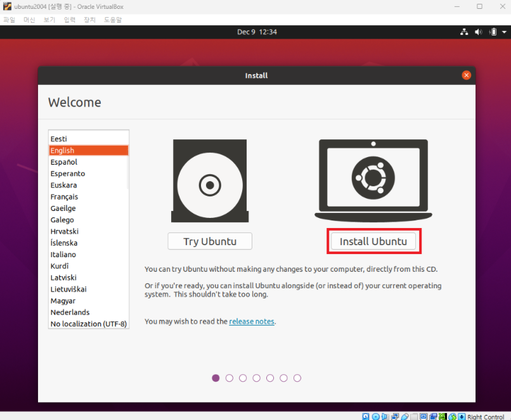511x420 pixels.
Task: Click the network adapters icon in VirtualBox status bar
Action: tap(395, 416)
